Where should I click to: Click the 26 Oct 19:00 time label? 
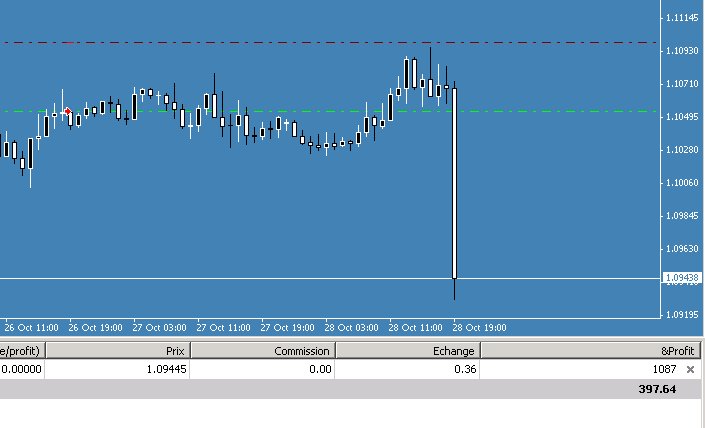point(95,328)
